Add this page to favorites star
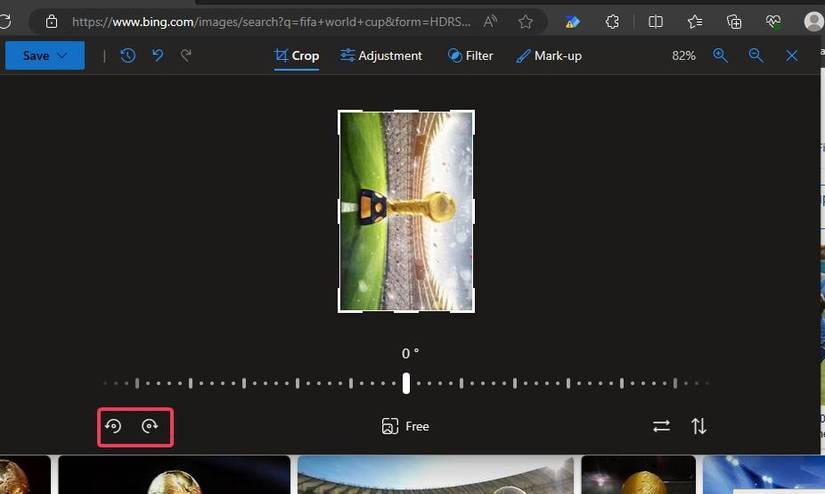 tap(525, 22)
